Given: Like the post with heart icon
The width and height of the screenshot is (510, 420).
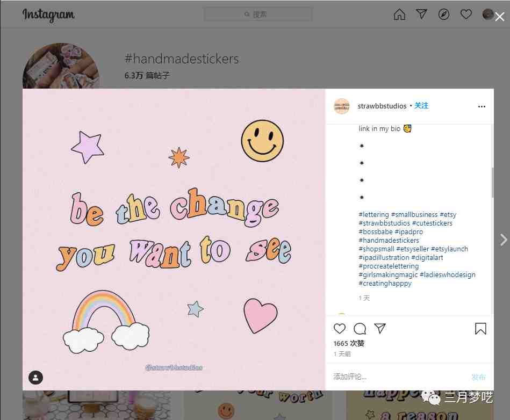Looking at the screenshot, I should point(340,329).
